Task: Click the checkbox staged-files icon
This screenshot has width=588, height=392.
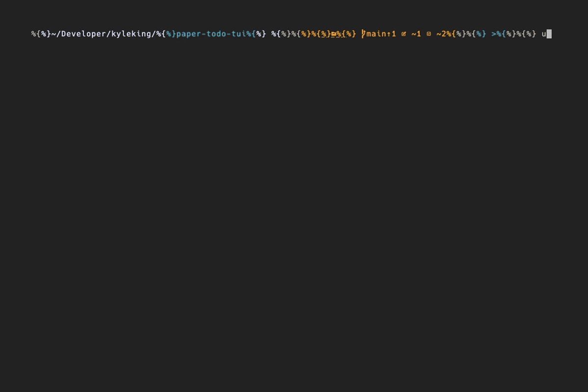Action: coord(429,34)
